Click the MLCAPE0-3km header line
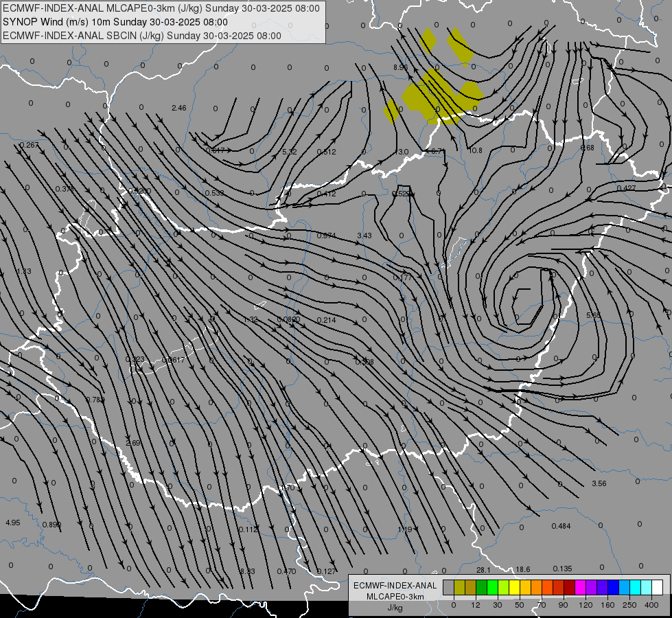Screen dimensions: 672x618 pyautogui.click(x=161, y=8)
